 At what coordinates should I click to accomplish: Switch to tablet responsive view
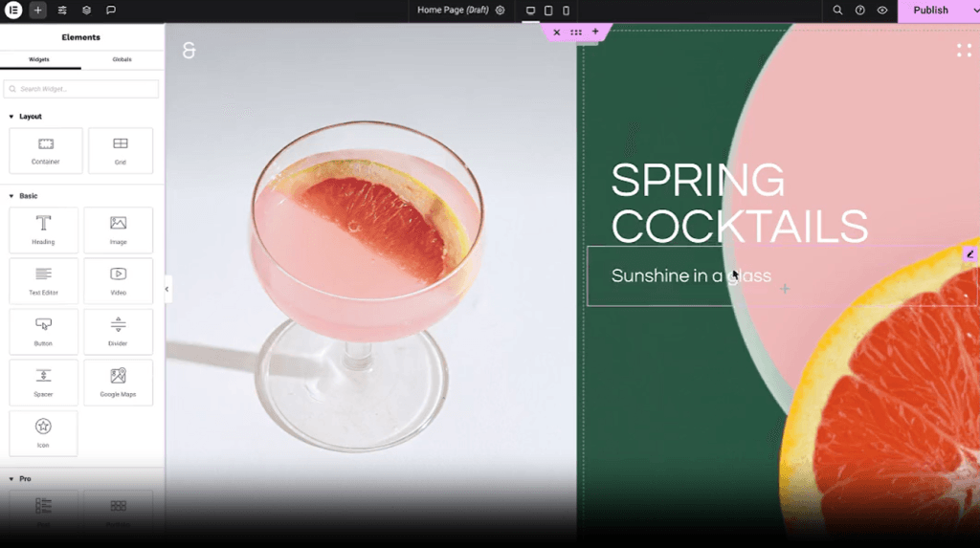click(x=548, y=11)
